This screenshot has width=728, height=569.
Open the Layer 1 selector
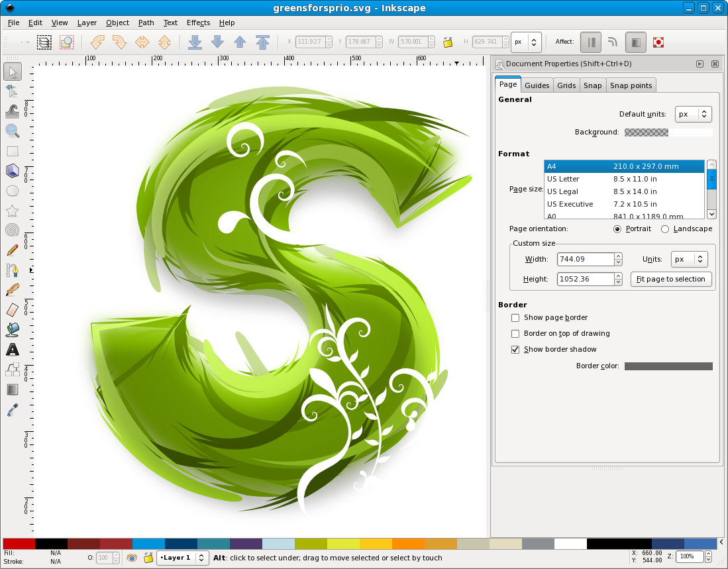(182, 558)
